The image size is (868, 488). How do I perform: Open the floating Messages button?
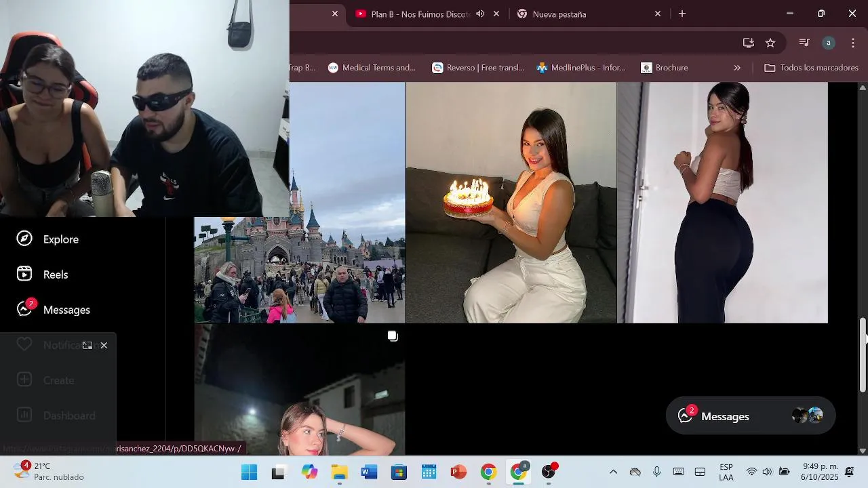[751, 415]
